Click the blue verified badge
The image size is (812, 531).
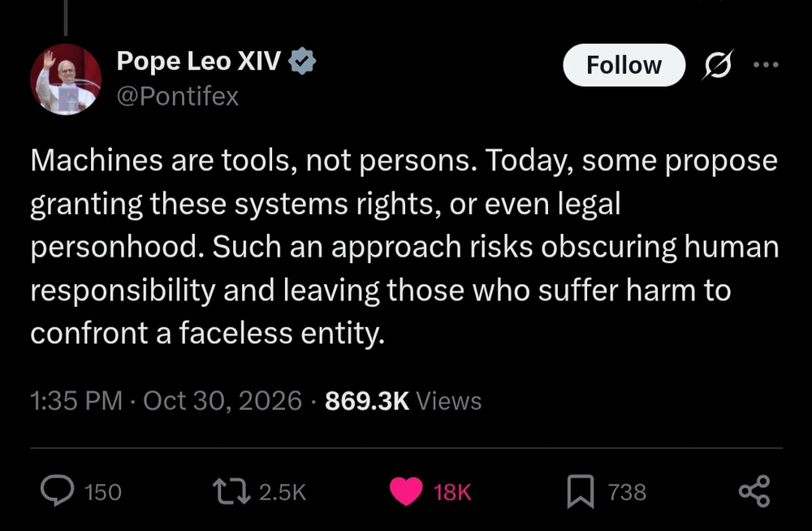302,61
